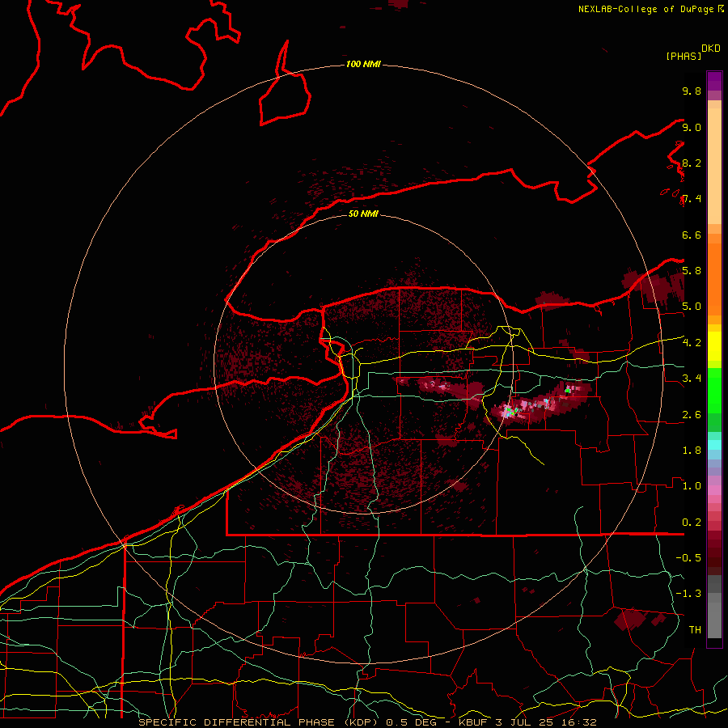Select the 5.8 scale value

tap(692, 270)
